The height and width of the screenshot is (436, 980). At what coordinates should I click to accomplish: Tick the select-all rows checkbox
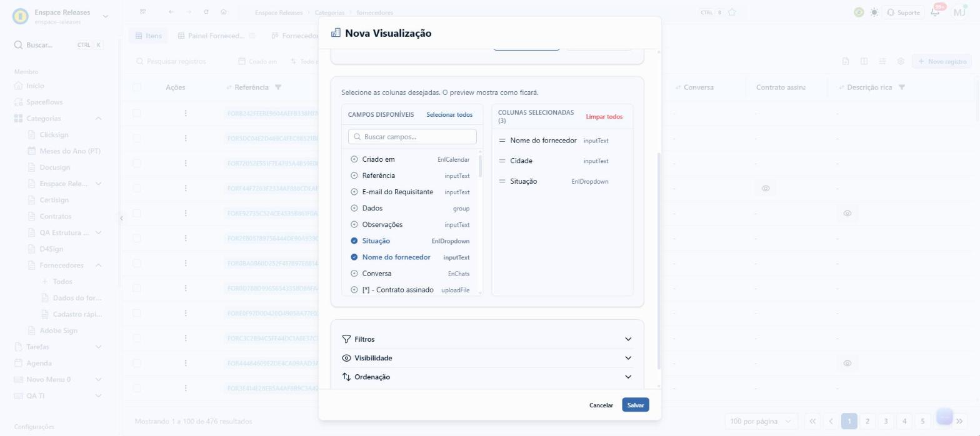click(x=137, y=87)
